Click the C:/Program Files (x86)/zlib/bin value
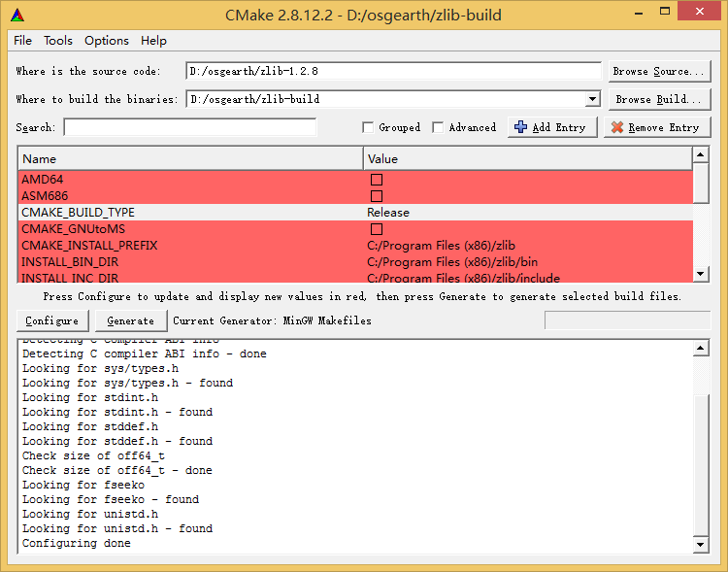The height and width of the screenshot is (572, 728). tap(452, 262)
